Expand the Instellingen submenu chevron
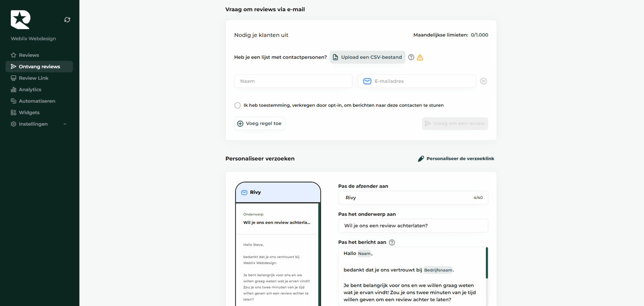Image resolution: width=644 pixels, height=306 pixels. 65,124
